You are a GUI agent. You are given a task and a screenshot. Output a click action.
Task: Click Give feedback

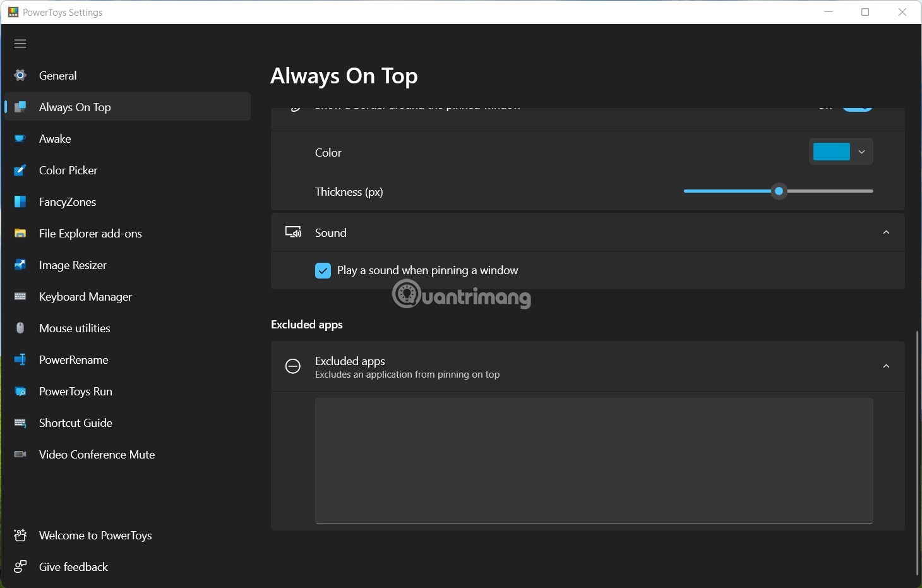[x=73, y=567]
